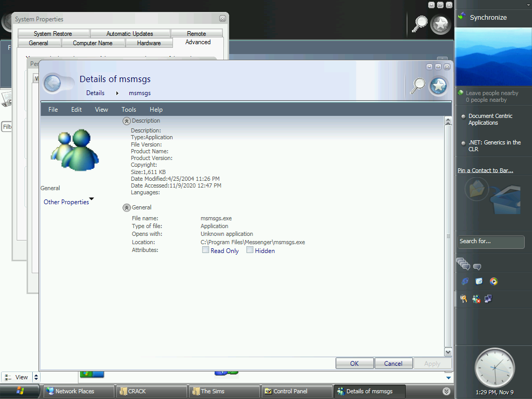Click the network computers tray icon
Image resolution: width=532 pixels, height=399 pixels.
click(x=488, y=299)
